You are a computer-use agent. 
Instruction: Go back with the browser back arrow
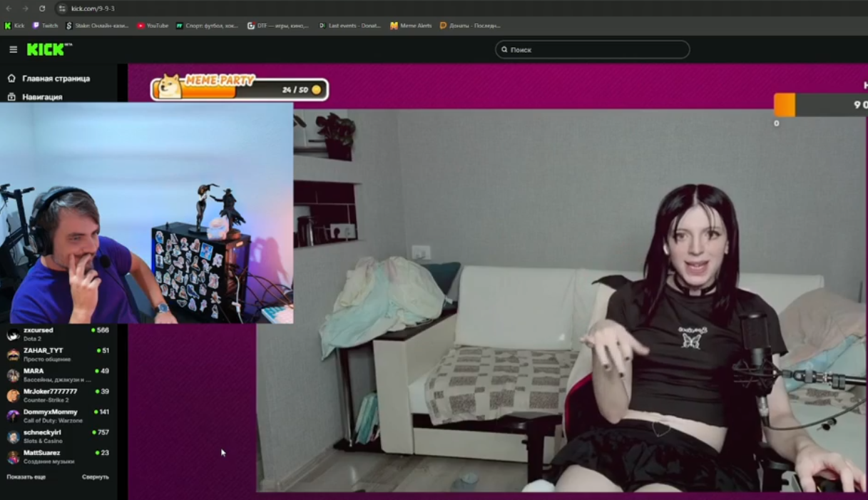(x=9, y=9)
